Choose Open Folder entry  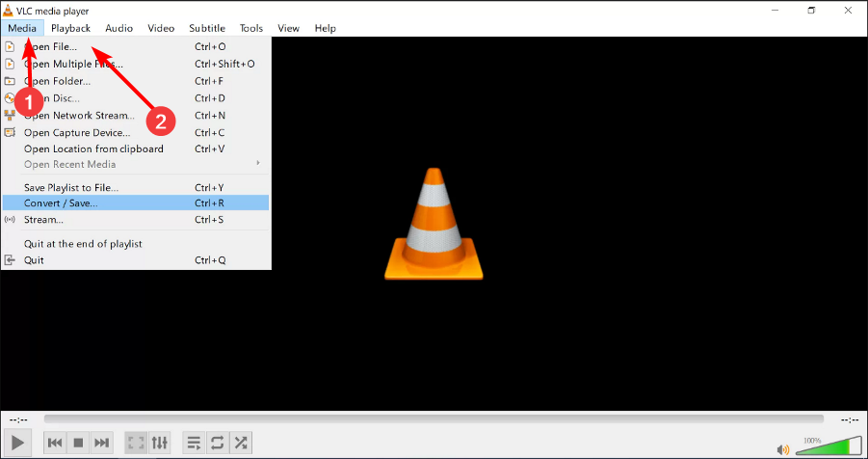136,82
